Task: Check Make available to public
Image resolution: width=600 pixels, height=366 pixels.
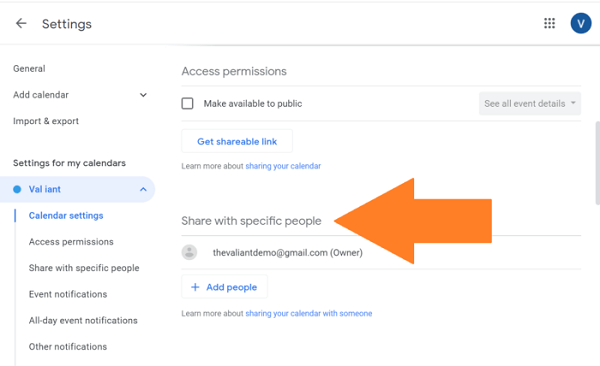Action: pyautogui.click(x=187, y=103)
